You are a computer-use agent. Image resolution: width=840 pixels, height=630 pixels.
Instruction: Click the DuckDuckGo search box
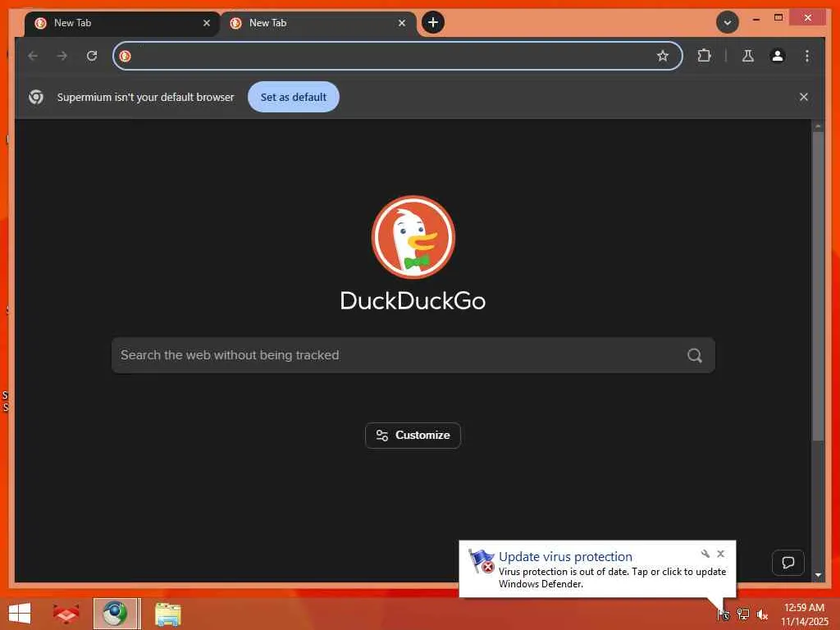tap(413, 355)
